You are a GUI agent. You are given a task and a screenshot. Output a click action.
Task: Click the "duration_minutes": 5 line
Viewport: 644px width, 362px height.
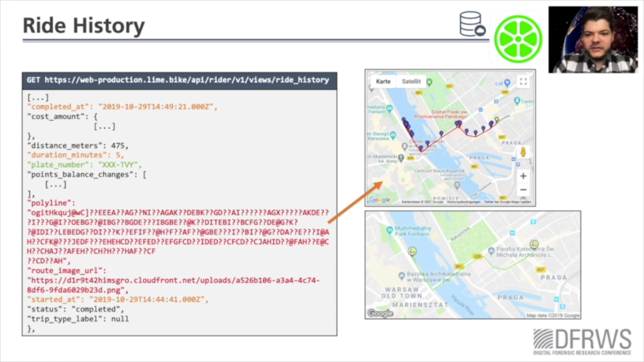tap(75, 155)
